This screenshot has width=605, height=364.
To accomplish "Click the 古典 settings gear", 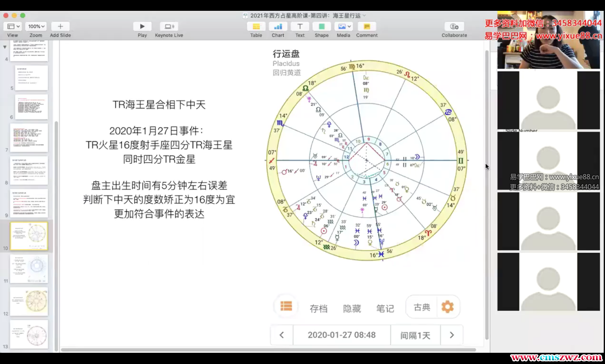I will 447,307.
